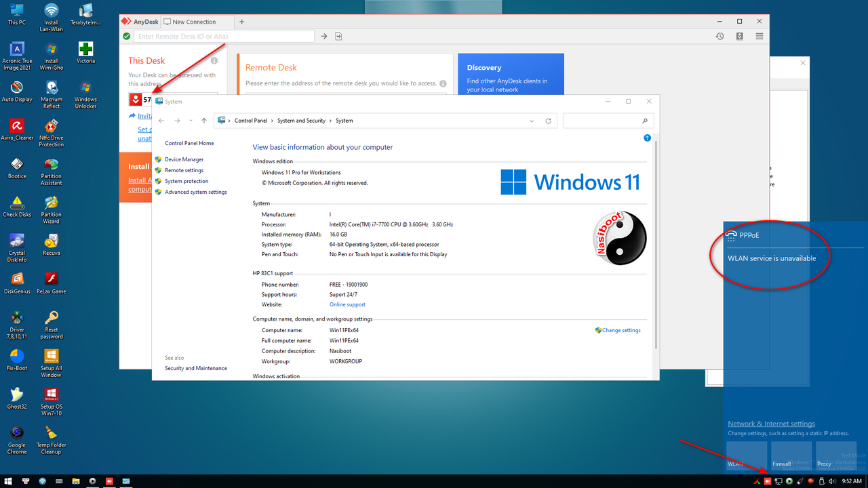Expand chevron after Control Panel breadcrumb
The image size is (868, 488).
(273, 121)
